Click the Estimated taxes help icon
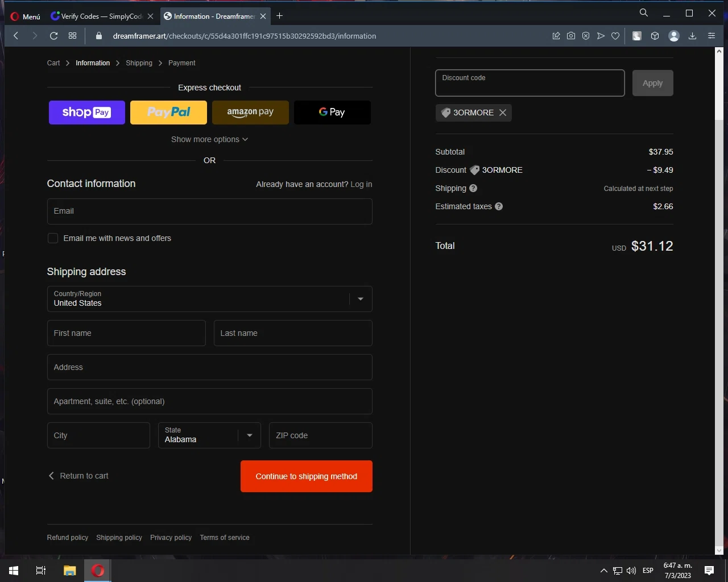Screen dimensions: 728x582 (499, 206)
